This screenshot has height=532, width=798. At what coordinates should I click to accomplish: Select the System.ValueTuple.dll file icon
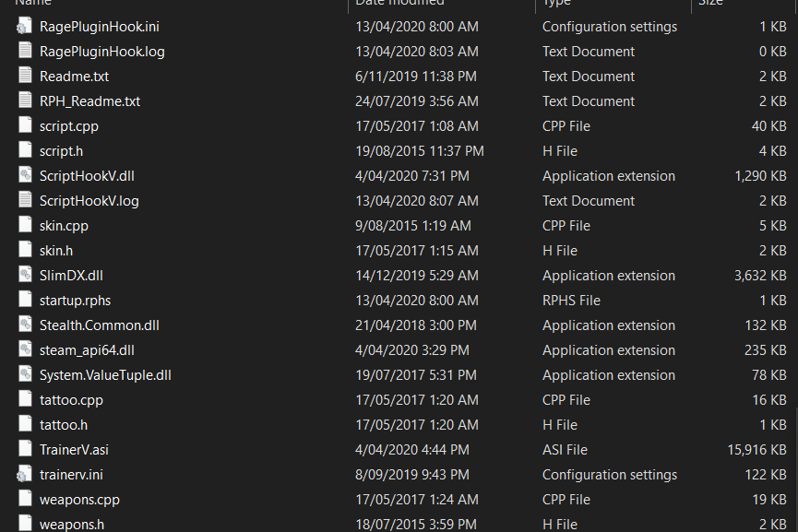[x=24, y=375]
